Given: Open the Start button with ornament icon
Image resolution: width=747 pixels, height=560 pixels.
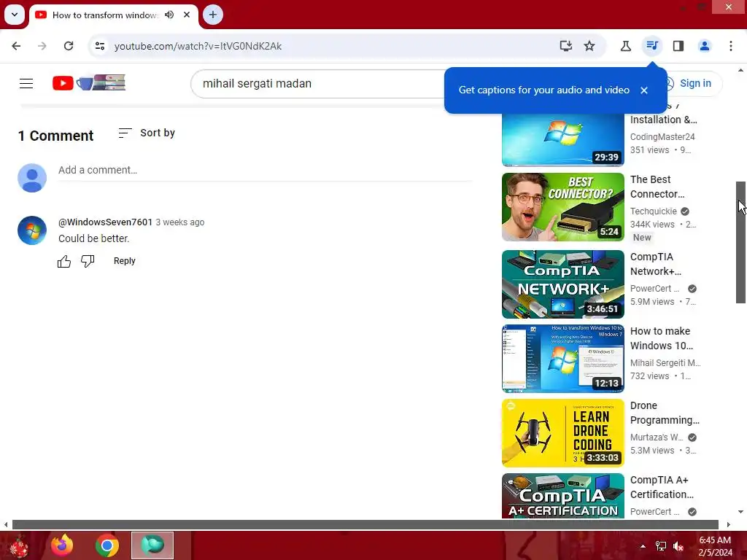Looking at the screenshot, I should [x=19, y=545].
